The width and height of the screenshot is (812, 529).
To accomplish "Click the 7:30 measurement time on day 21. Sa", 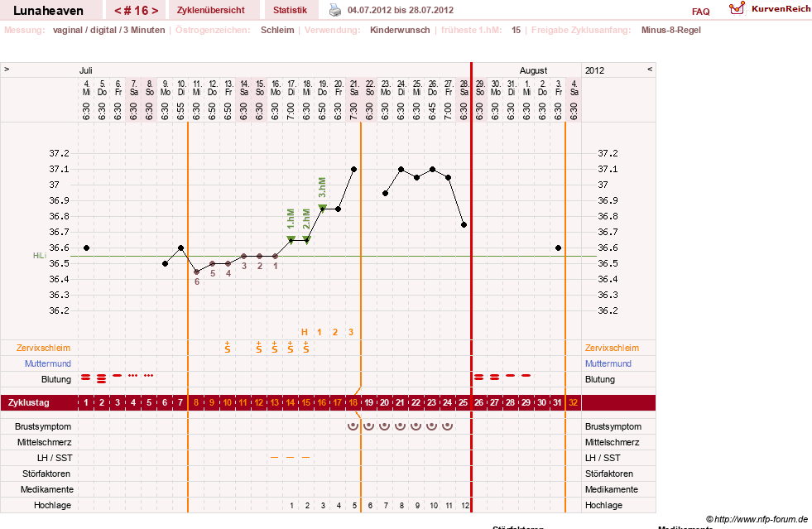I will pos(353,112).
